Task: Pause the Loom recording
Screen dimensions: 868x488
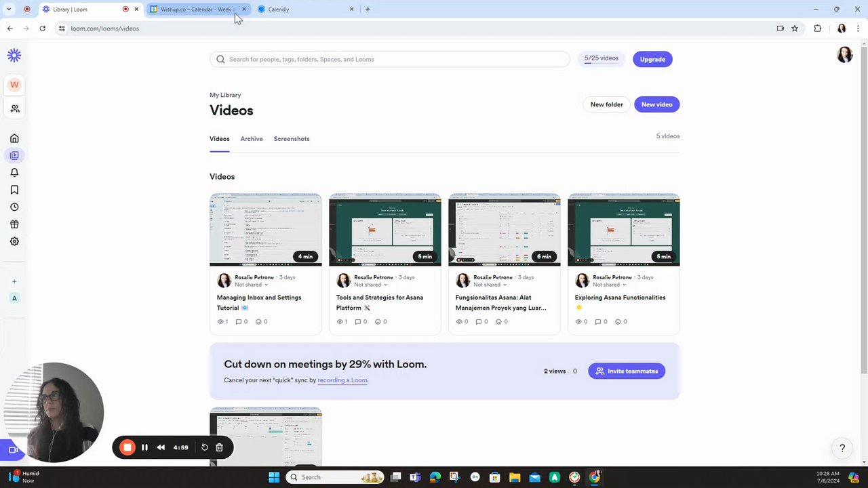Action: point(144,447)
